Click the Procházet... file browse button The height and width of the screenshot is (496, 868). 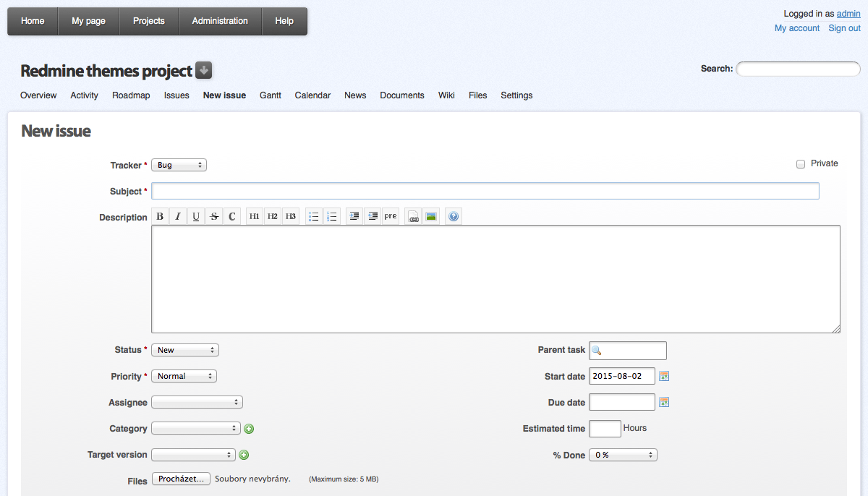coord(181,479)
